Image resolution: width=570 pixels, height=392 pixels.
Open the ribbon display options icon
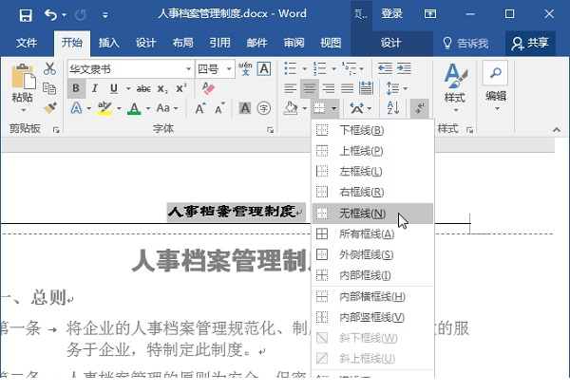430,14
